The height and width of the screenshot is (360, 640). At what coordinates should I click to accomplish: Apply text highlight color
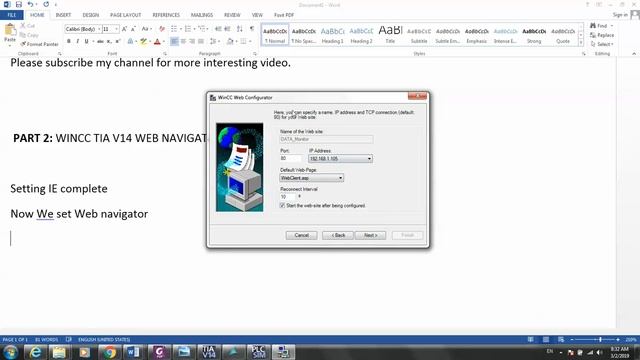(x=144, y=41)
